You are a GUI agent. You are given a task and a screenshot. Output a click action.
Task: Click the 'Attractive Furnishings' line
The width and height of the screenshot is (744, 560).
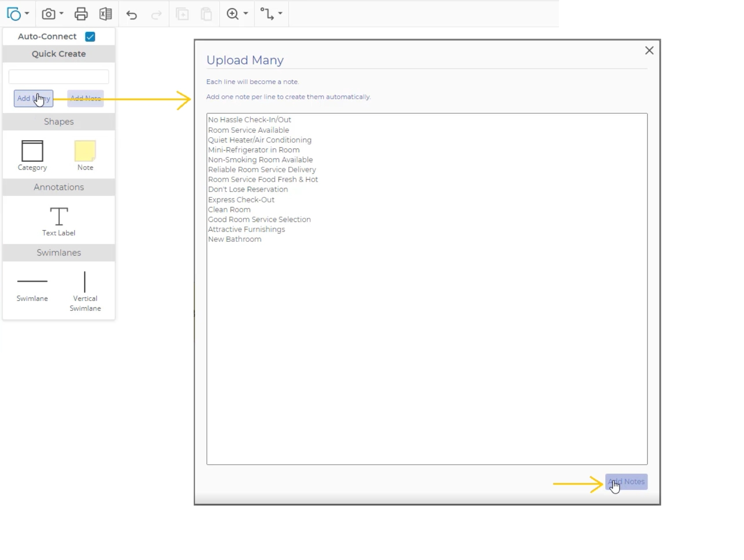246,229
